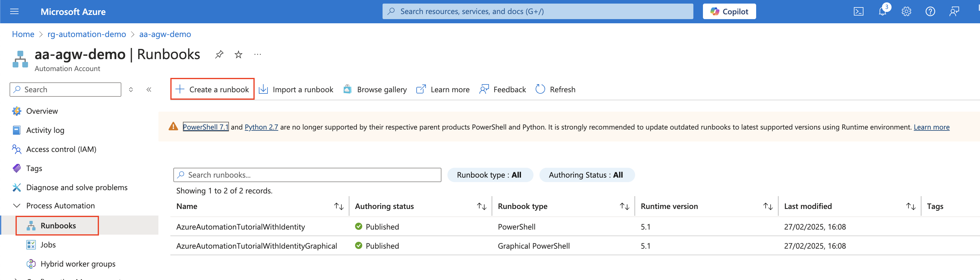Open Browse gallery
The image size is (980, 280).
pos(375,89)
